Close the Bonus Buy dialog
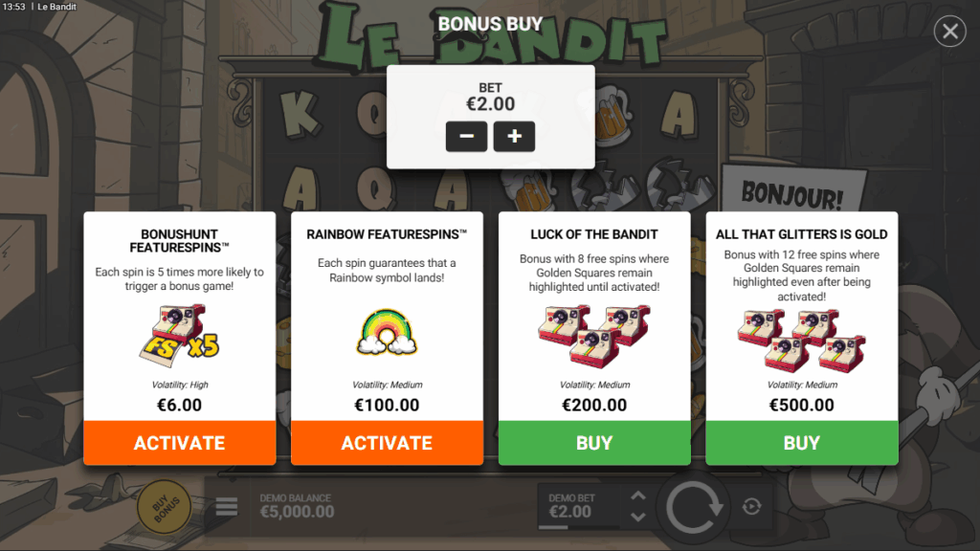Viewport: 980px width, 551px height. click(950, 32)
